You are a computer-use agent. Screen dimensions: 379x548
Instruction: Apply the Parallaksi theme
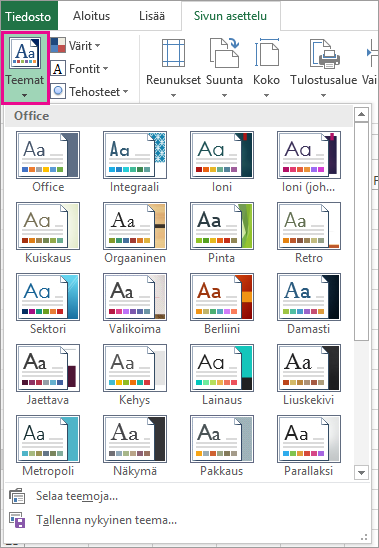tap(309, 446)
